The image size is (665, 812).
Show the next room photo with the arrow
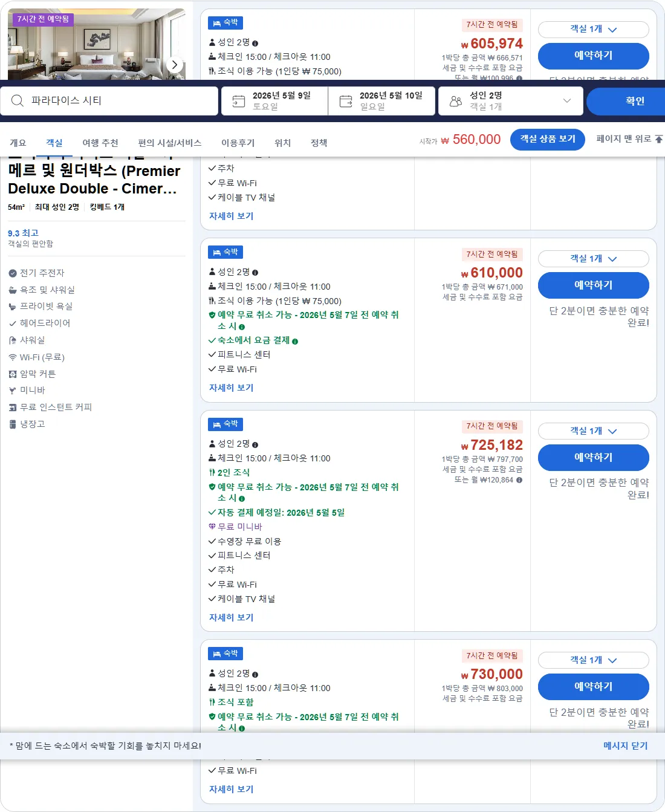tap(175, 65)
